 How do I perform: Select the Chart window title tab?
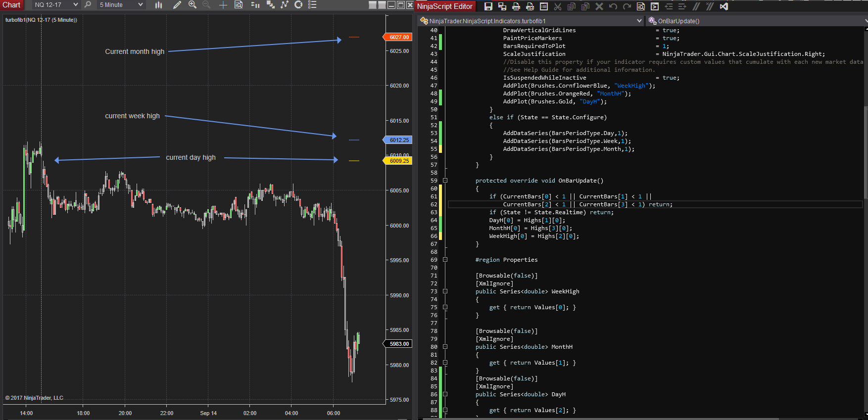pos(12,5)
